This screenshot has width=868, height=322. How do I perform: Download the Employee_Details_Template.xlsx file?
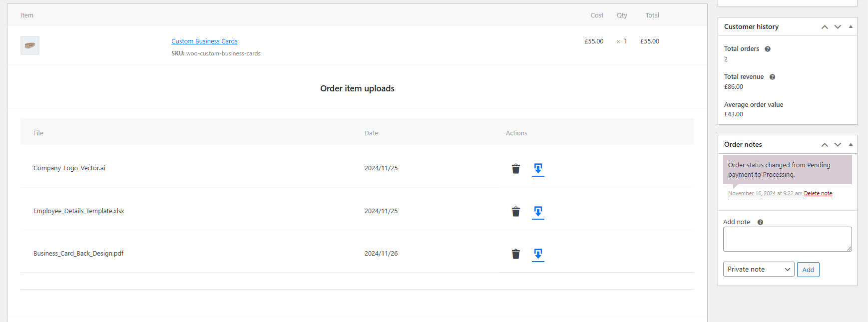538,212
